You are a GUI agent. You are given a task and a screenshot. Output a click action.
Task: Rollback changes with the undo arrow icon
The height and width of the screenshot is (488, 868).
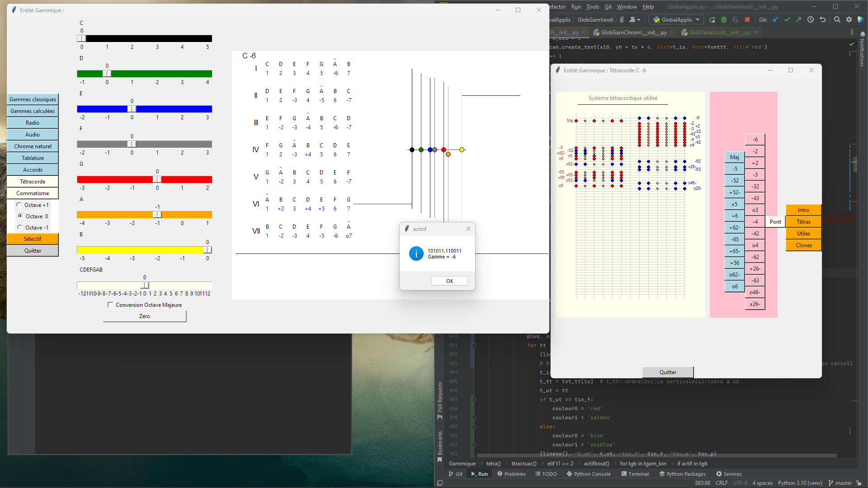pyautogui.click(x=823, y=19)
